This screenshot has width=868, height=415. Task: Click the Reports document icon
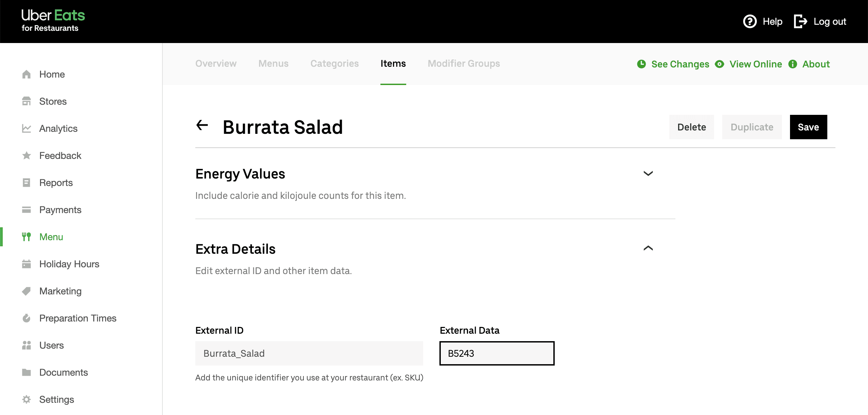pos(26,183)
